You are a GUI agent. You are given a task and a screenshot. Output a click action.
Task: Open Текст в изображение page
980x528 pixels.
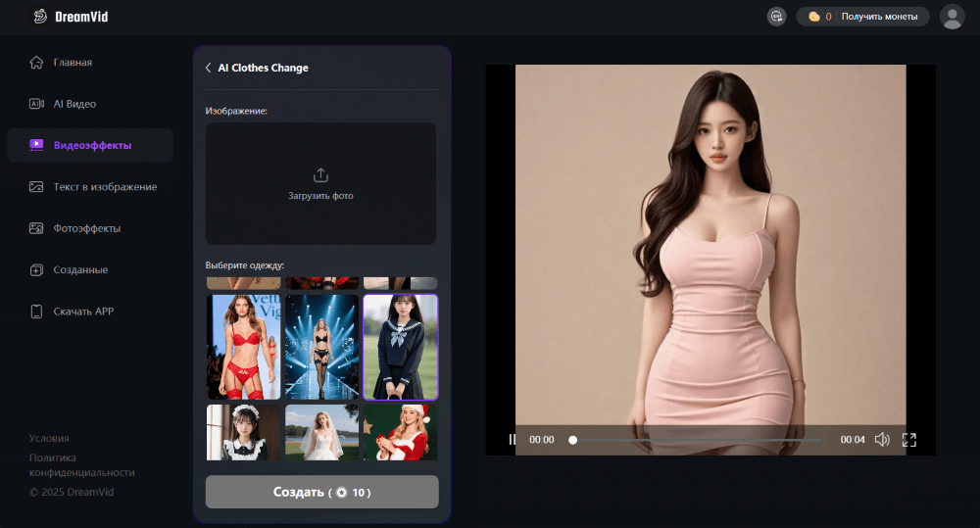pos(105,187)
